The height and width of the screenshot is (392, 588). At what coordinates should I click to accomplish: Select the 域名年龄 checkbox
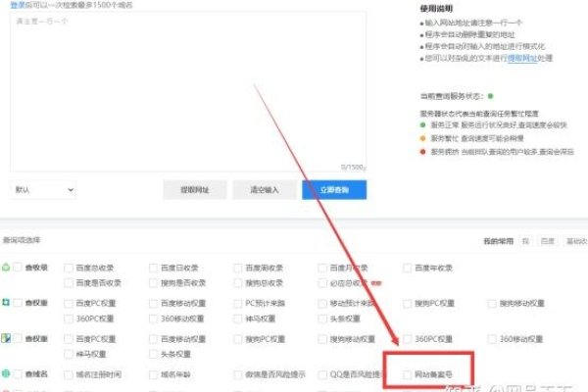click(153, 374)
